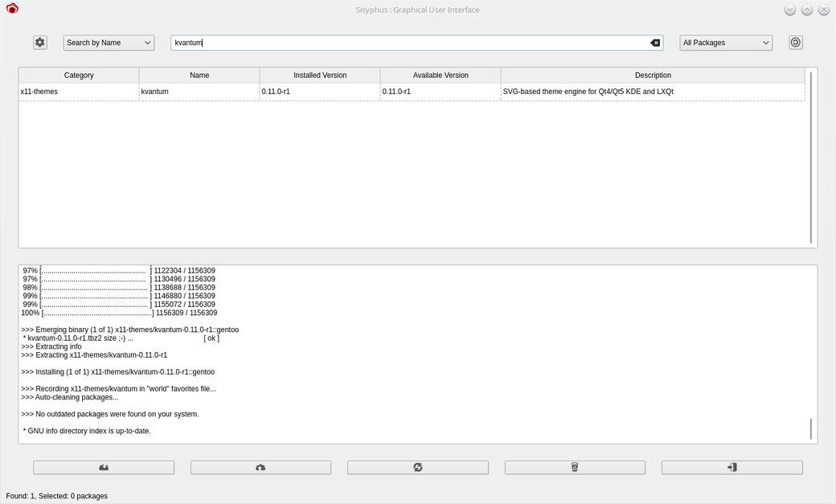Screen dimensions: 836x504
Task: Select the x11-themes category cell
Action: pos(79,92)
